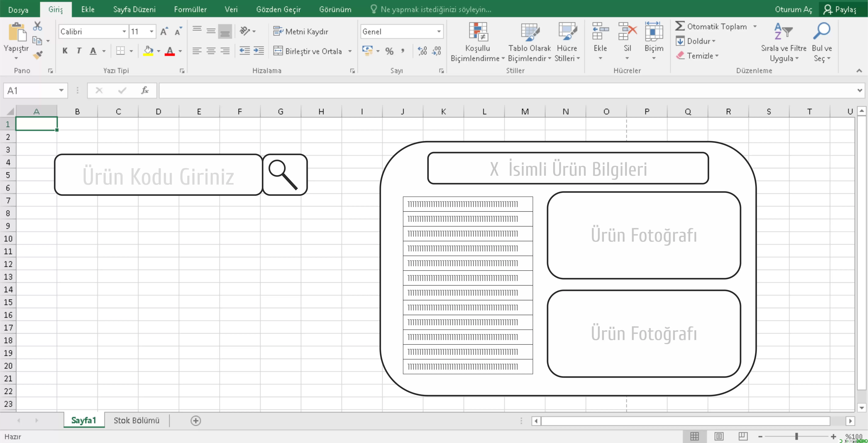This screenshot has height=443, width=868.
Task: Open the Sayfa Düzeni ribbon tab
Action: click(x=134, y=9)
